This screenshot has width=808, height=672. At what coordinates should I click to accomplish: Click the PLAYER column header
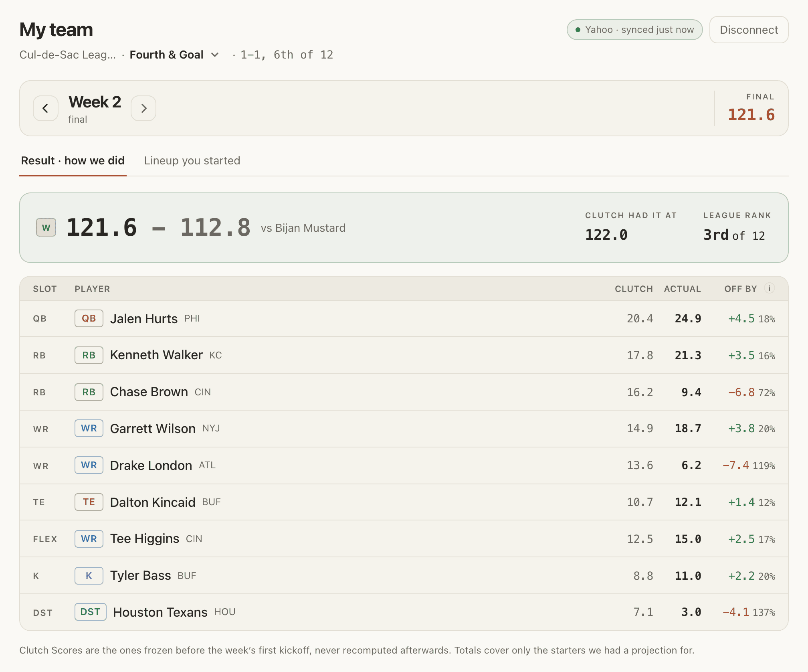tap(92, 289)
